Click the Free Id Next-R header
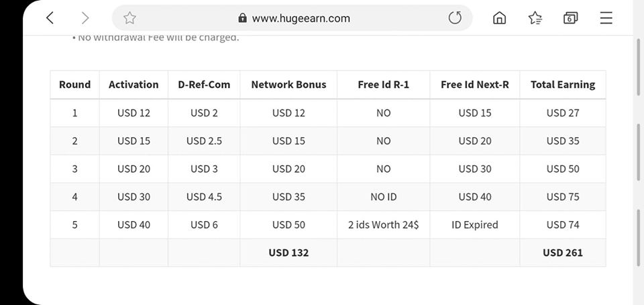644x305 pixels. (x=474, y=85)
